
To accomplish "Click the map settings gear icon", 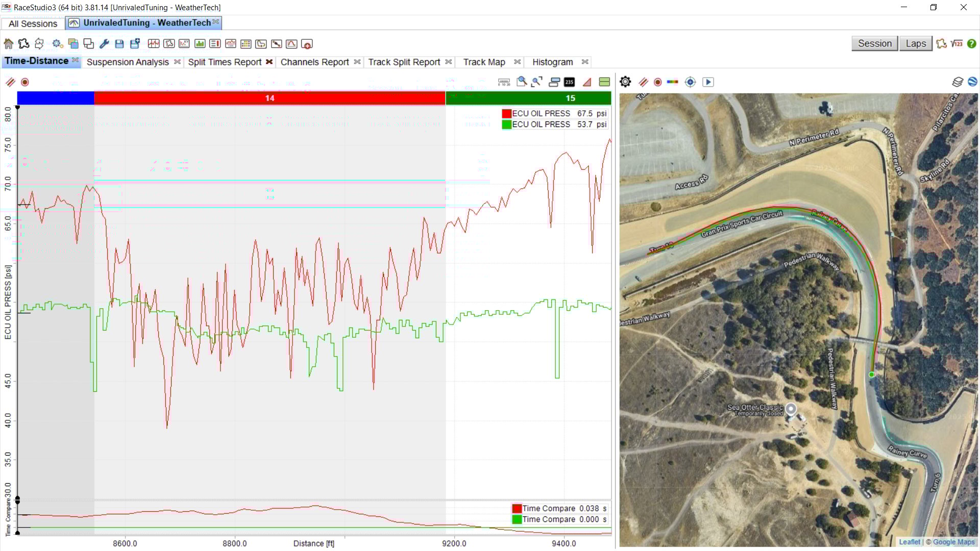I will [x=625, y=82].
